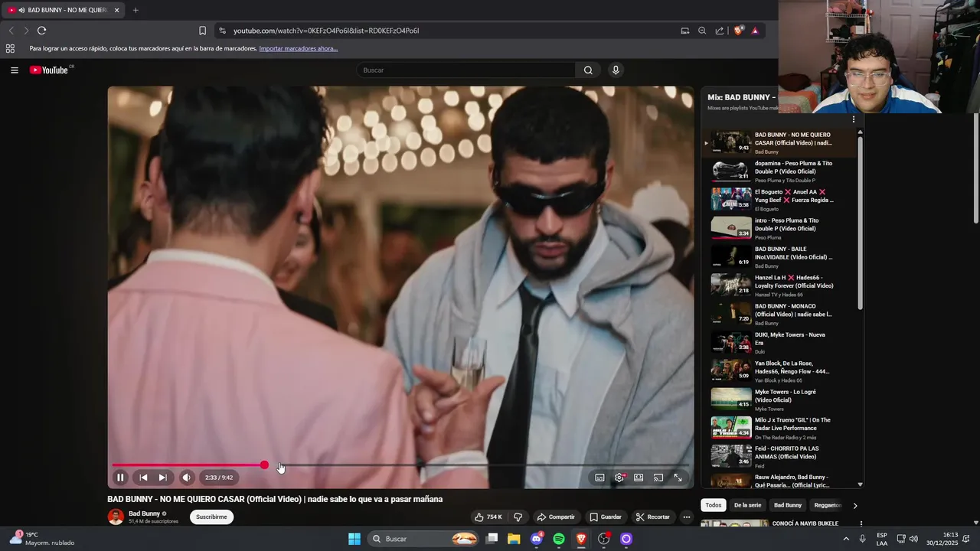Click the YouTube search magnifier button
This screenshot has height=551, width=980.
point(588,70)
